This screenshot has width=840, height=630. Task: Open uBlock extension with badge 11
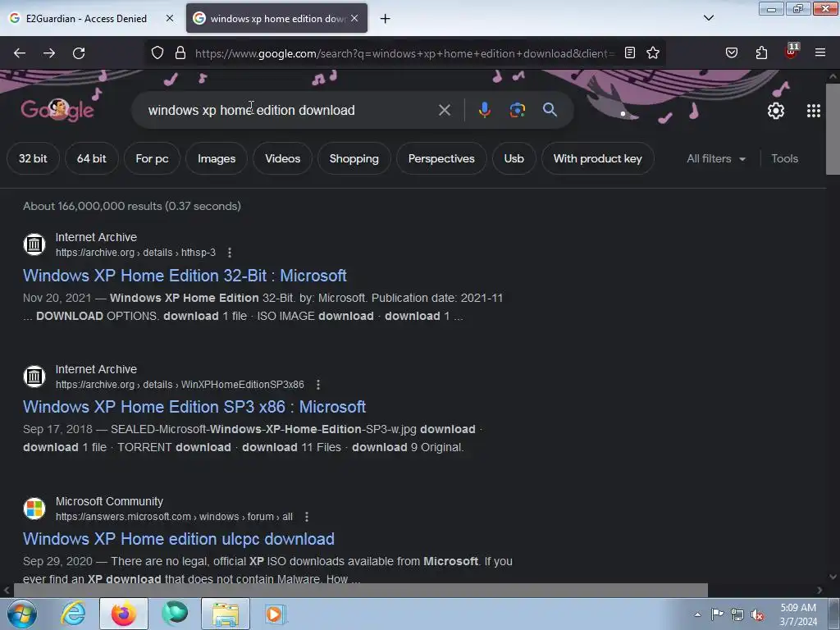pos(792,52)
